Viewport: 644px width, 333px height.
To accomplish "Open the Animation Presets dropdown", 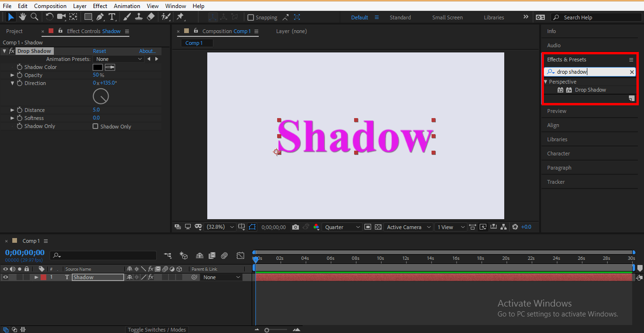I will click(x=118, y=59).
